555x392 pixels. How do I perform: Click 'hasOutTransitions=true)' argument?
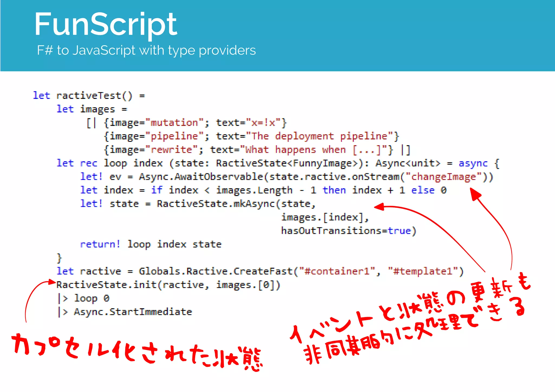pyautogui.click(x=349, y=231)
